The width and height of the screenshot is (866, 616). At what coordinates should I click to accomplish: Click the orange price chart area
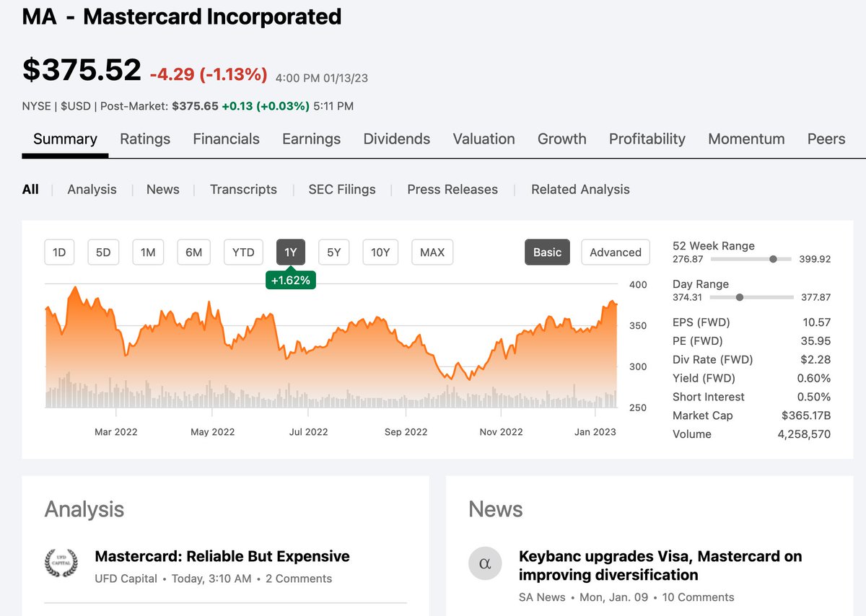(x=332, y=346)
